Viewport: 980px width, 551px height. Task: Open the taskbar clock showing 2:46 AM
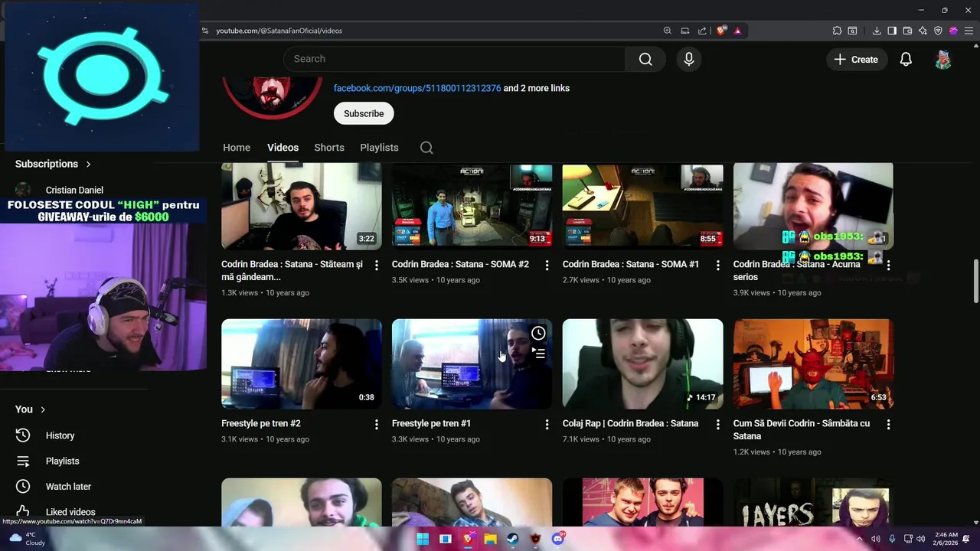(946, 539)
